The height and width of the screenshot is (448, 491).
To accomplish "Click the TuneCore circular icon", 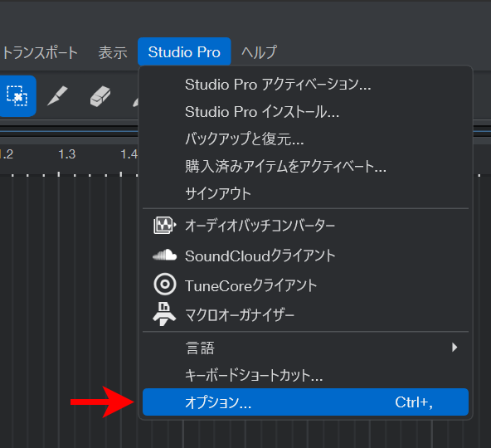I will coord(165,285).
